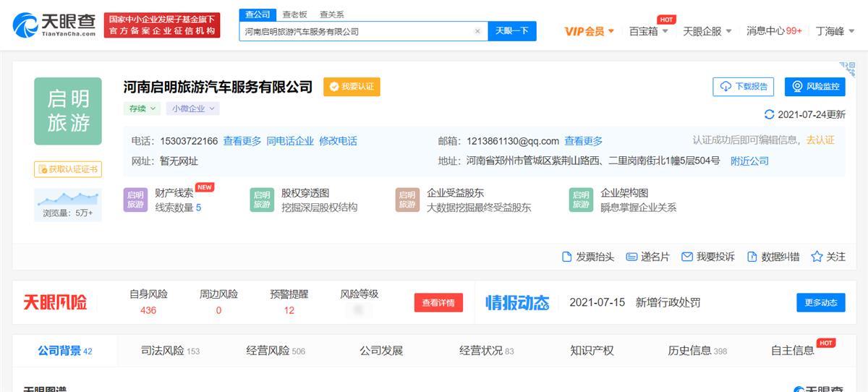
Task: Select the 经营状况 tab
Action: (x=487, y=351)
